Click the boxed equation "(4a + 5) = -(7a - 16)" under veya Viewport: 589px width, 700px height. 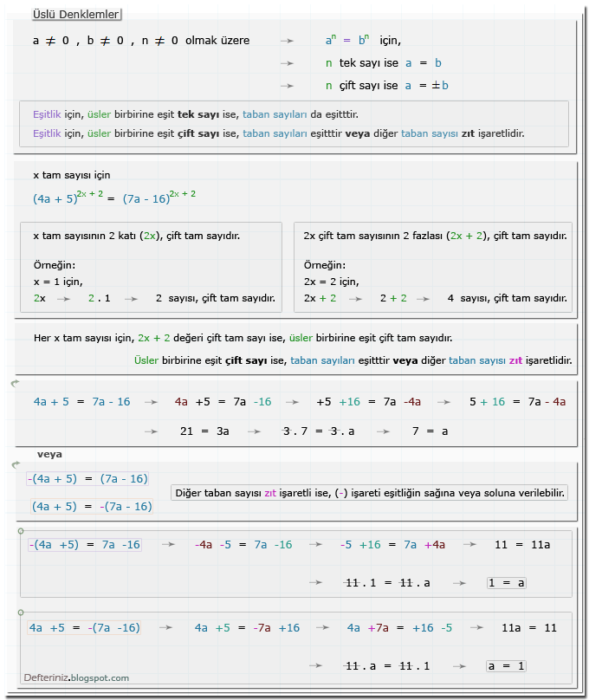pos(92,507)
